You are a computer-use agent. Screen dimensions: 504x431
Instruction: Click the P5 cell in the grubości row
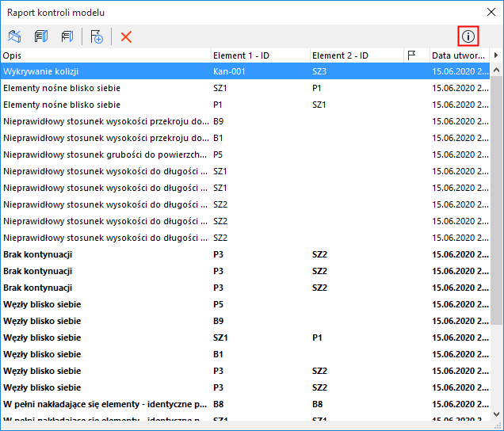[x=218, y=154]
